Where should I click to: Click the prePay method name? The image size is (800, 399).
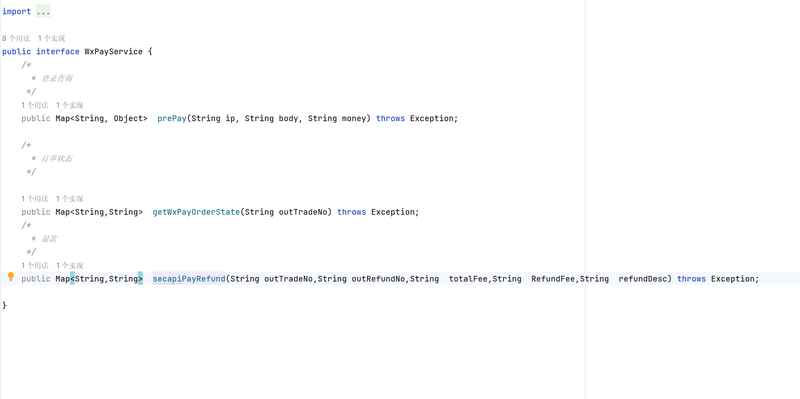[172, 118]
